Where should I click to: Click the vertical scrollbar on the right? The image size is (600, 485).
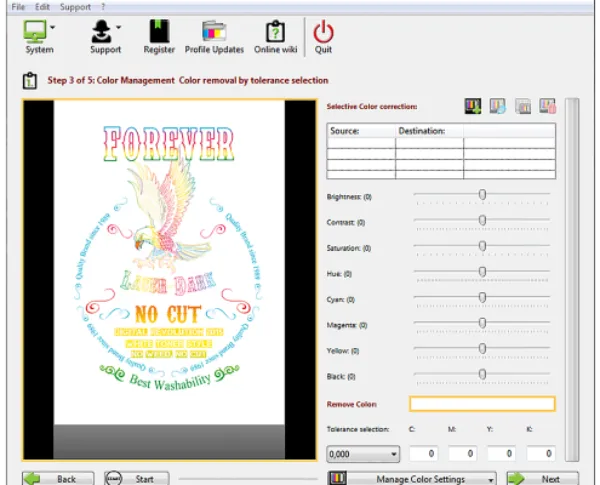[572, 280]
